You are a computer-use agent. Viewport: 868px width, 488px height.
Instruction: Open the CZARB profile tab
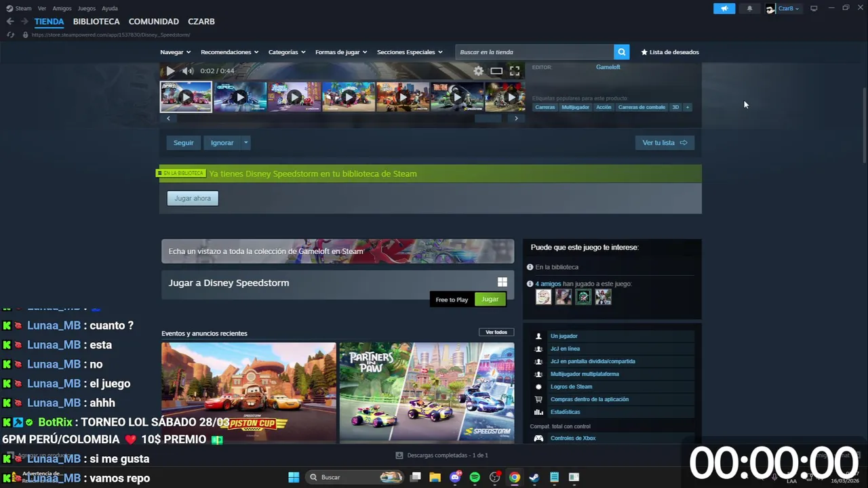pyautogui.click(x=200, y=22)
